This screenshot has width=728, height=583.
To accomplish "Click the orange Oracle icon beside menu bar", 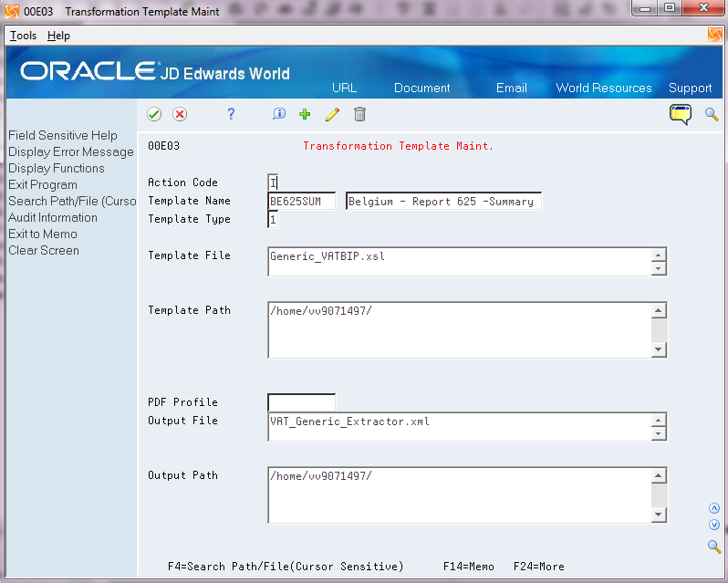I will coord(715,35).
